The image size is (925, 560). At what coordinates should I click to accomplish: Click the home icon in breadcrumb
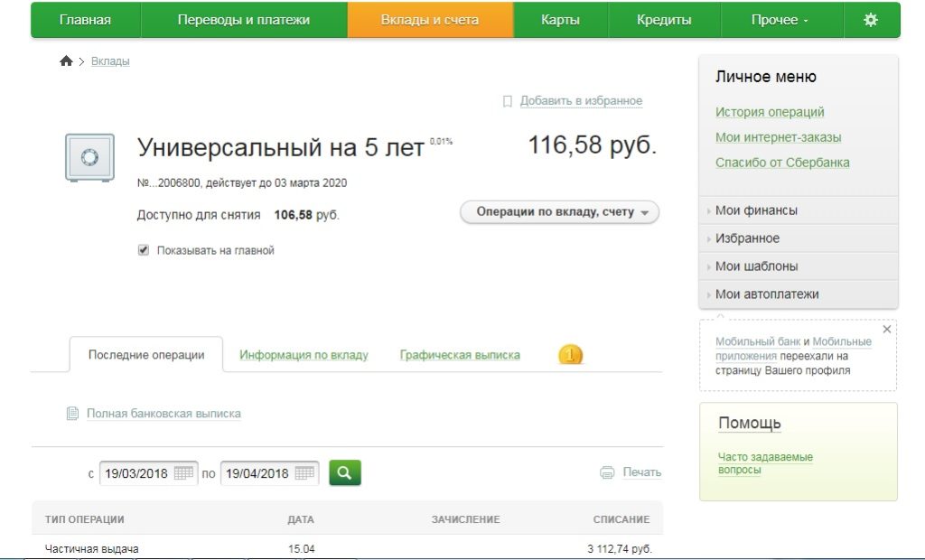[x=66, y=61]
